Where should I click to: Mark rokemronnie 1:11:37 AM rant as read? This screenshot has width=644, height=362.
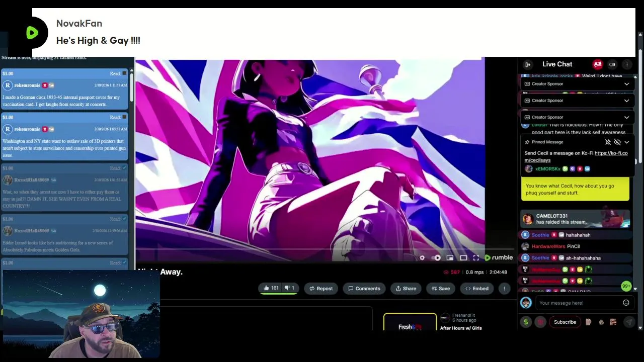(x=125, y=74)
